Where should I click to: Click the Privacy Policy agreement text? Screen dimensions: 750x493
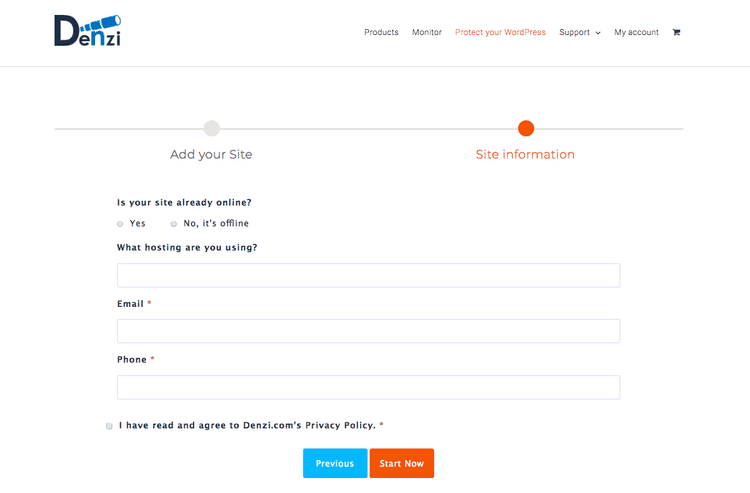247,425
